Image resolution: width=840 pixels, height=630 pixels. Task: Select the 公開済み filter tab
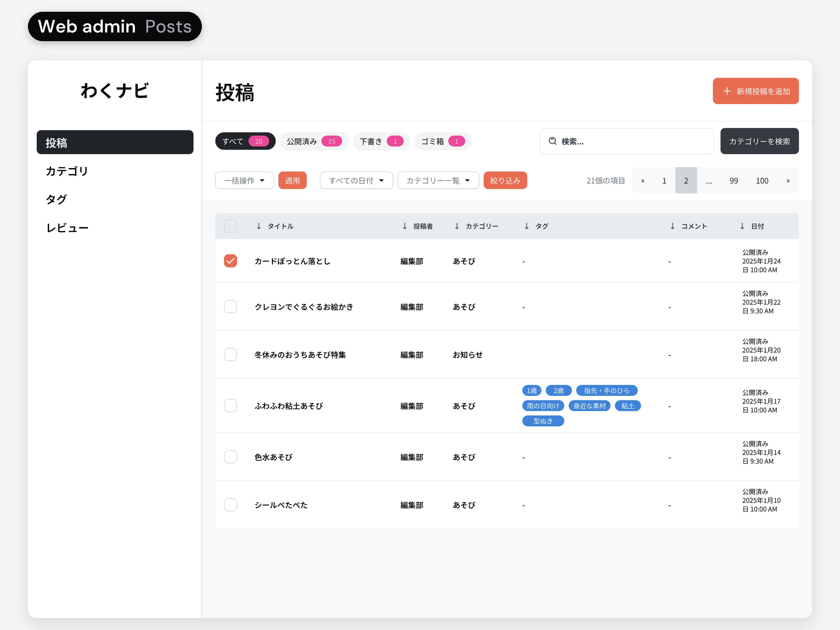pyautogui.click(x=314, y=141)
